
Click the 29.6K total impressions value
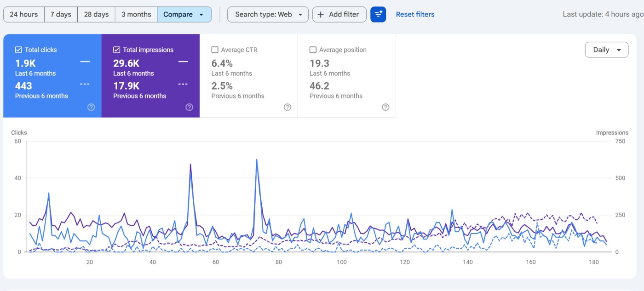(x=126, y=63)
